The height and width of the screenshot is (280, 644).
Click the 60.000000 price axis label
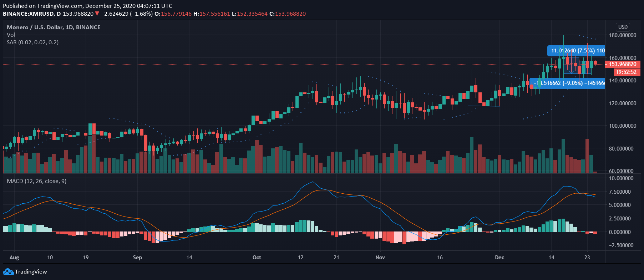pos(621,171)
